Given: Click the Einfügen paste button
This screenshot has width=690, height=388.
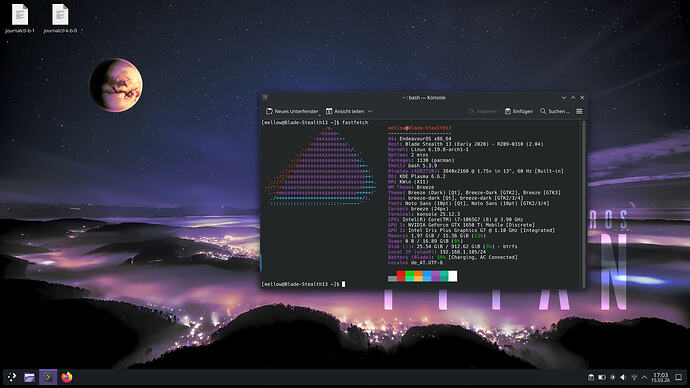Looking at the screenshot, I should point(518,111).
